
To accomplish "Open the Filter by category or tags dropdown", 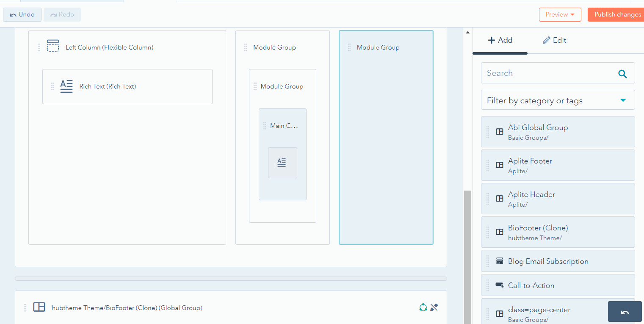I will click(x=558, y=100).
